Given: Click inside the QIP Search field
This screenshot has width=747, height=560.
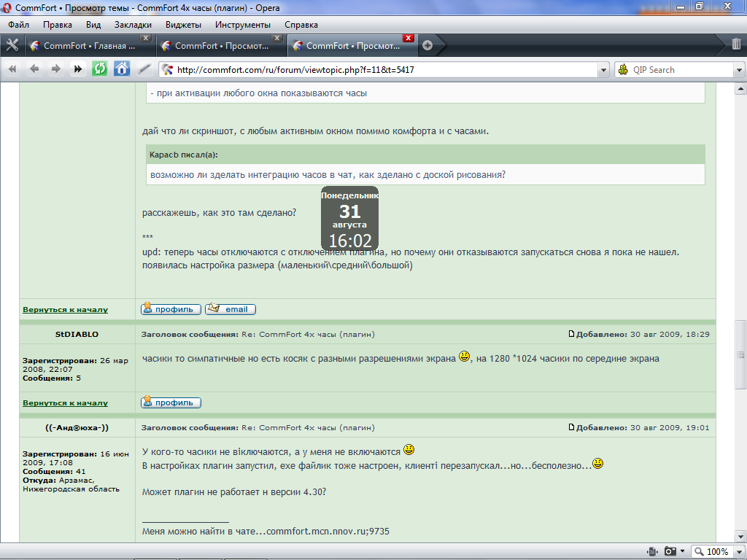Looking at the screenshot, I should (682, 70).
